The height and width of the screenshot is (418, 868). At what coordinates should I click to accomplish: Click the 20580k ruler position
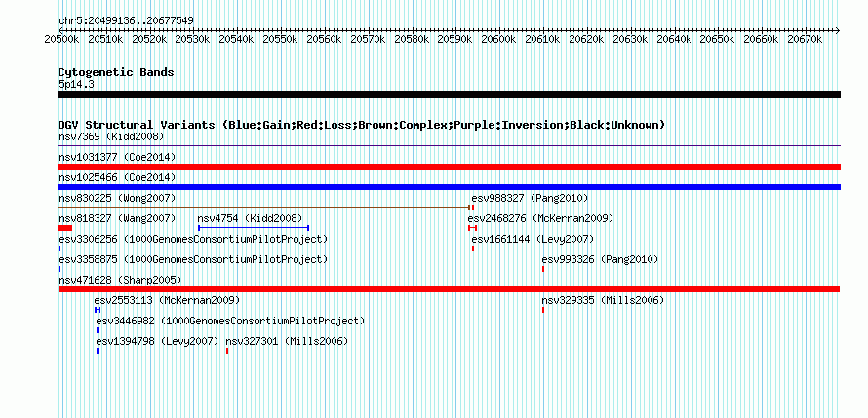[414, 39]
